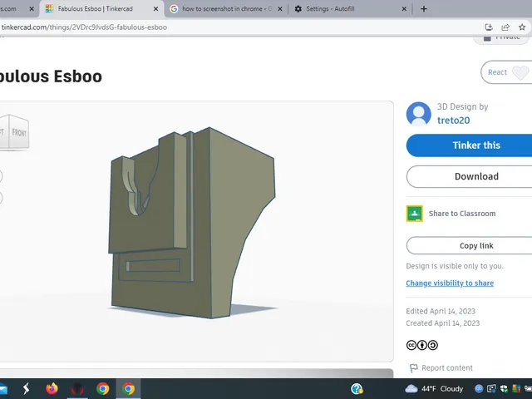Screen dimensions: 532x399
Task: Click the help question mark tray icon
Action: (x=357, y=388)
